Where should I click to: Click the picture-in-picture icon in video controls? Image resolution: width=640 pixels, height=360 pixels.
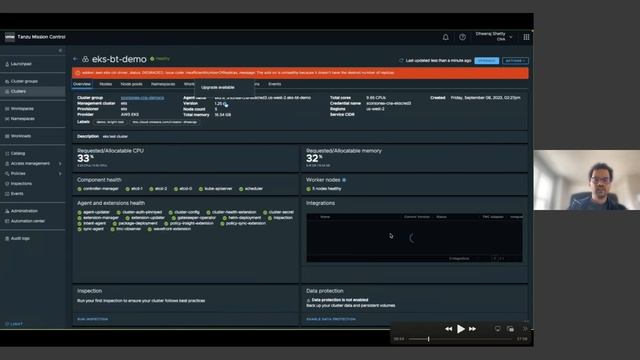click(x=510, y=329)
